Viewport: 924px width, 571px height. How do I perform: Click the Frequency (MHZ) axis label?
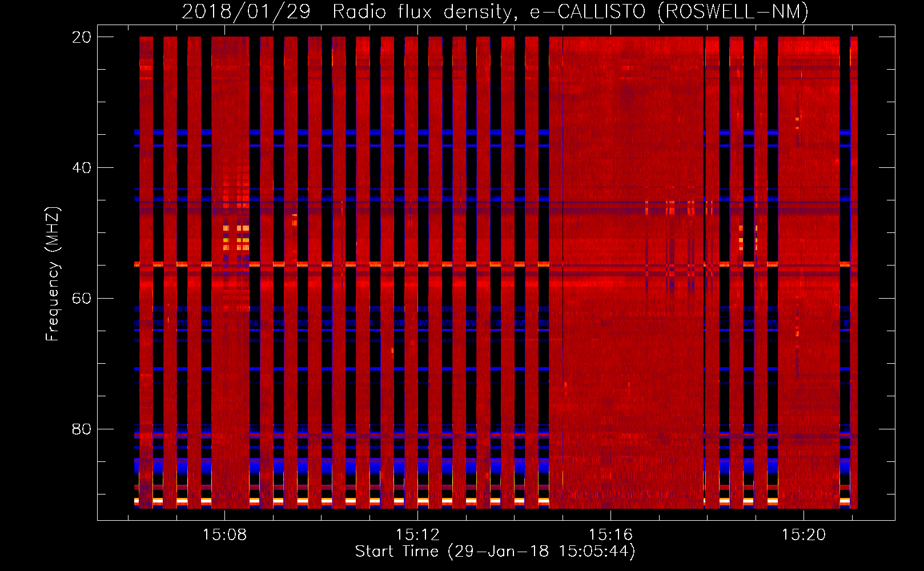coord(53,274)
